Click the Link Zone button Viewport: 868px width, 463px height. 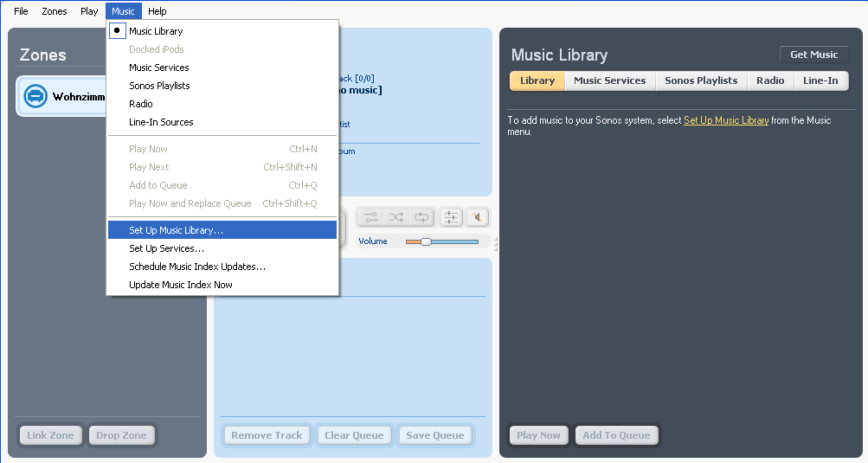(x=50, y=435)
